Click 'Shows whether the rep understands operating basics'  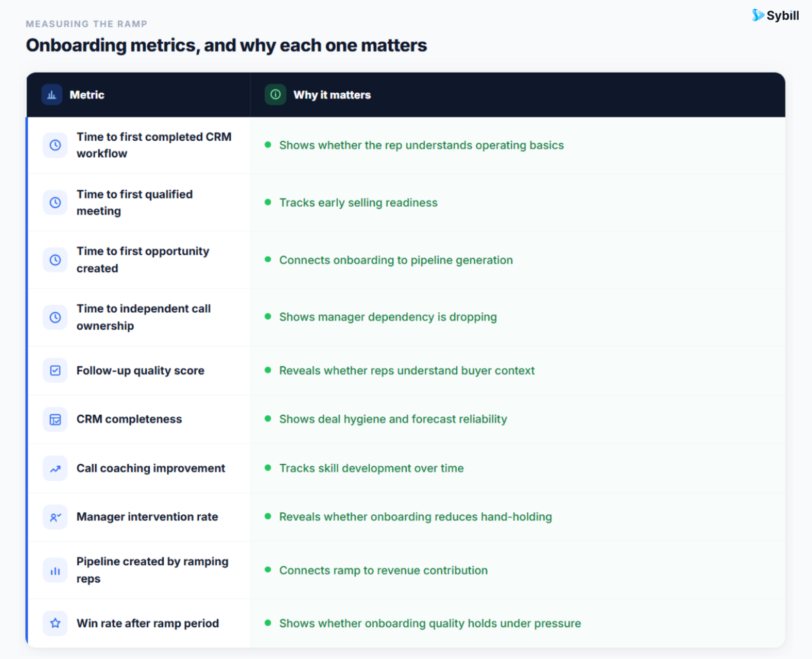422,145
